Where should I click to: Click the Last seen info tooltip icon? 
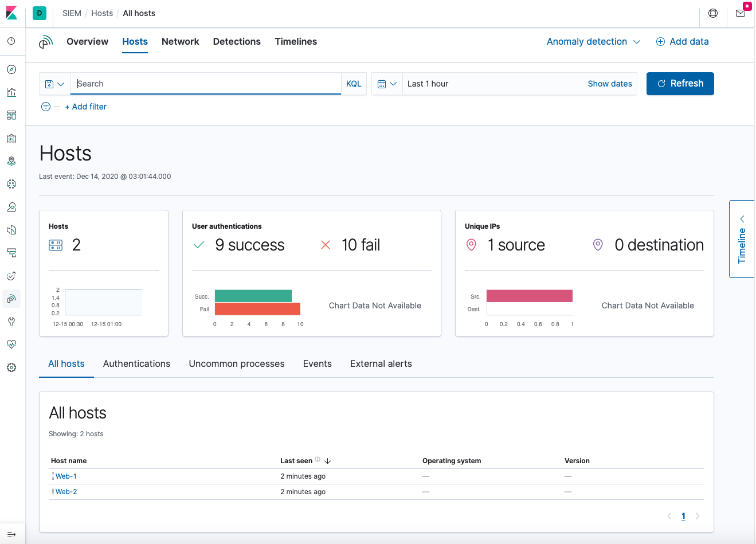point(318,460)
